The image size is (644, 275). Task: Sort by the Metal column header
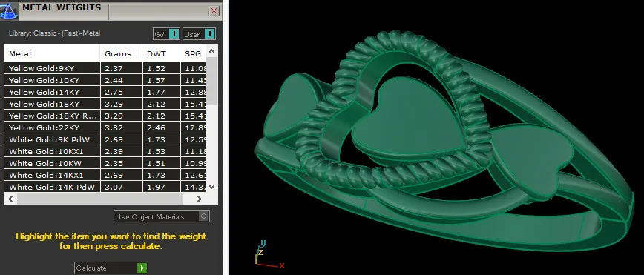(x=52, y=54)
